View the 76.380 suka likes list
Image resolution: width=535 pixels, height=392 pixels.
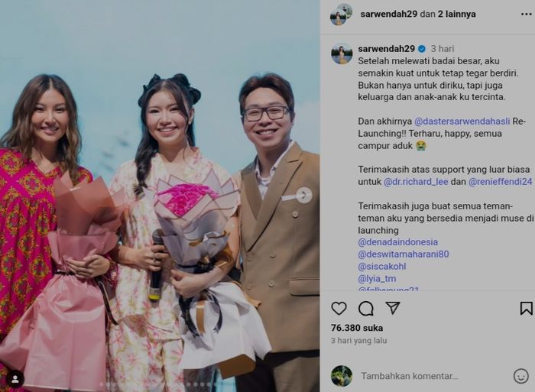pos(357,328)
